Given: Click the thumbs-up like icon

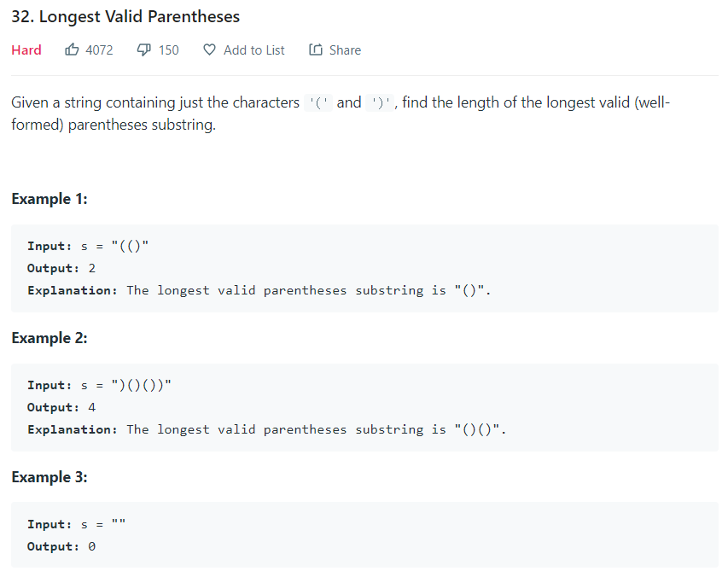Looking at the screenshot, I should (x=72, y=50).
